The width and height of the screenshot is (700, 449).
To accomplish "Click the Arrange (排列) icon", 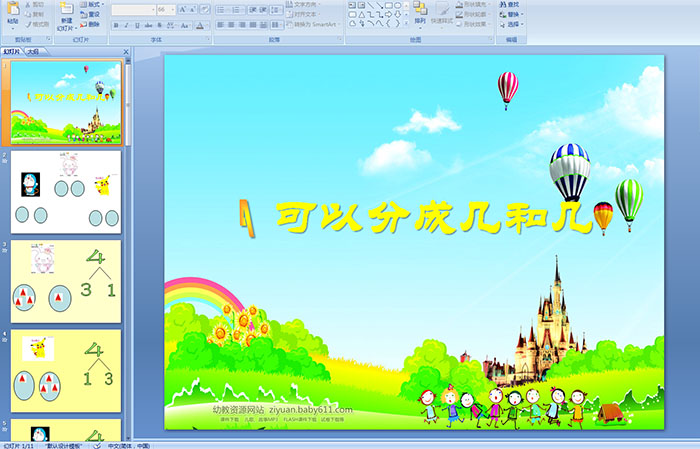I will coord(420,12).
